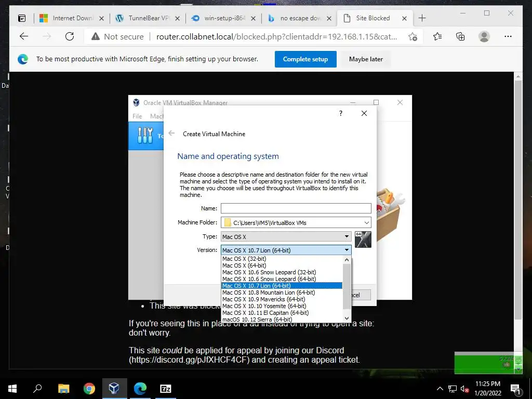The width and height of the screenshot is (532, 399).
Task: Go back arrow in Create Virtual Machine
Action: [171, 134]
